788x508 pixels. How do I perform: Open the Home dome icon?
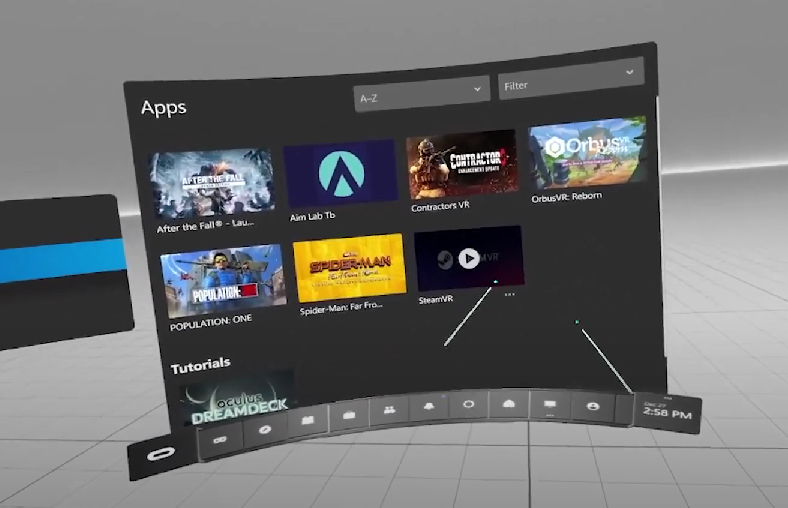pyautogui.click(x=509, y=404)
